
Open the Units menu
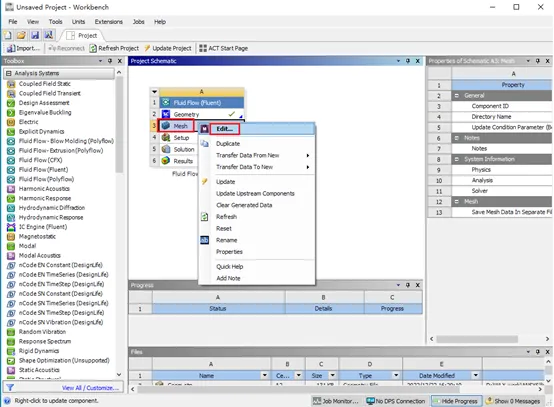(x=78, y=22)
